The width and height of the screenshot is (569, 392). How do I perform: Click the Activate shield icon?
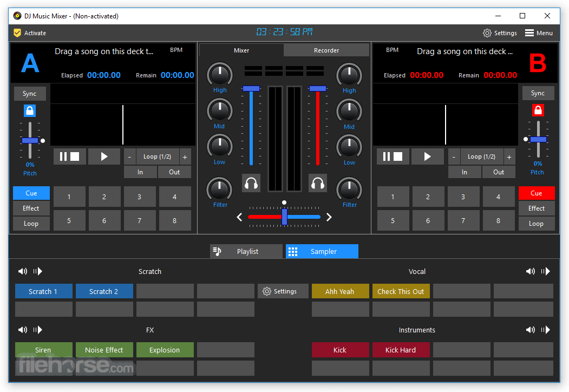pyautogui.click(x=17, y=33)
